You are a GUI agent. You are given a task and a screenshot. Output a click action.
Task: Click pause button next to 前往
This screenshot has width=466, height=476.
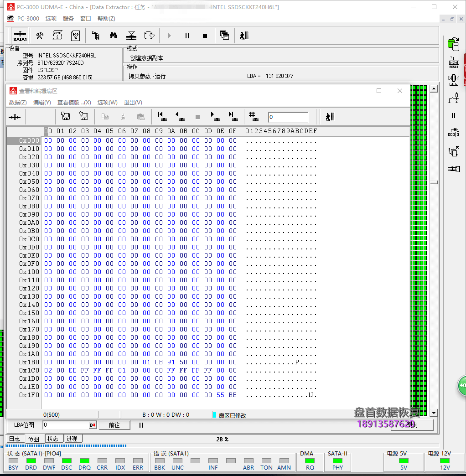point(141,425)
